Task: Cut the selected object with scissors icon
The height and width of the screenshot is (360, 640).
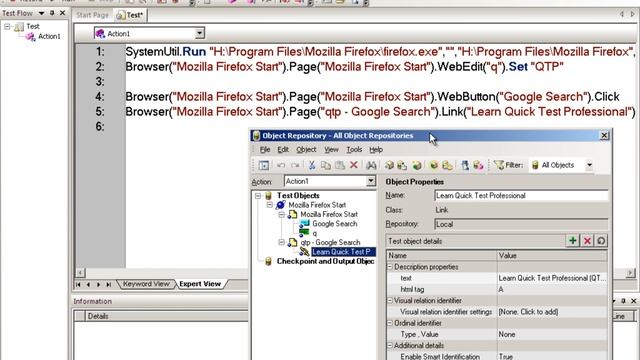Action: pyautogui.click(x=312, y=165)
